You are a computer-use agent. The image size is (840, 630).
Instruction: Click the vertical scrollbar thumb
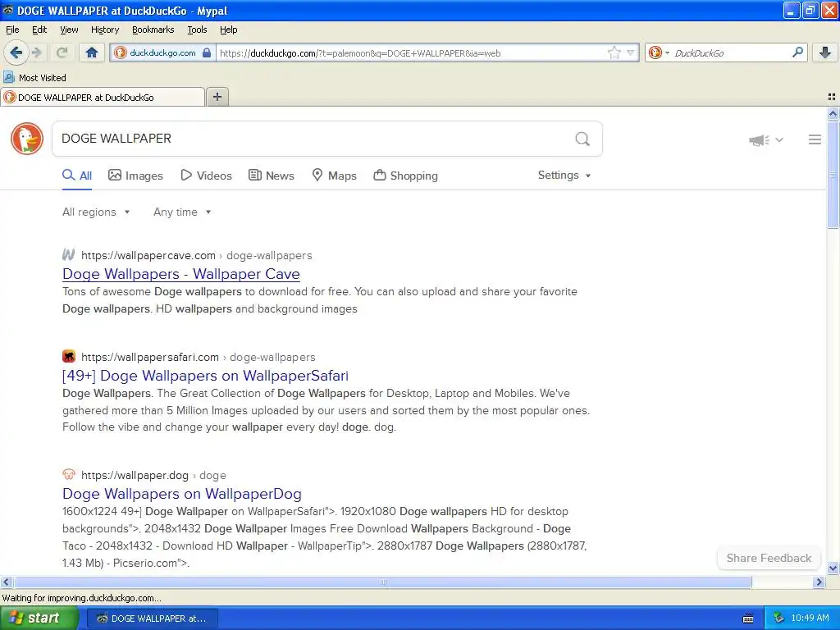click(x=833, y=174)
